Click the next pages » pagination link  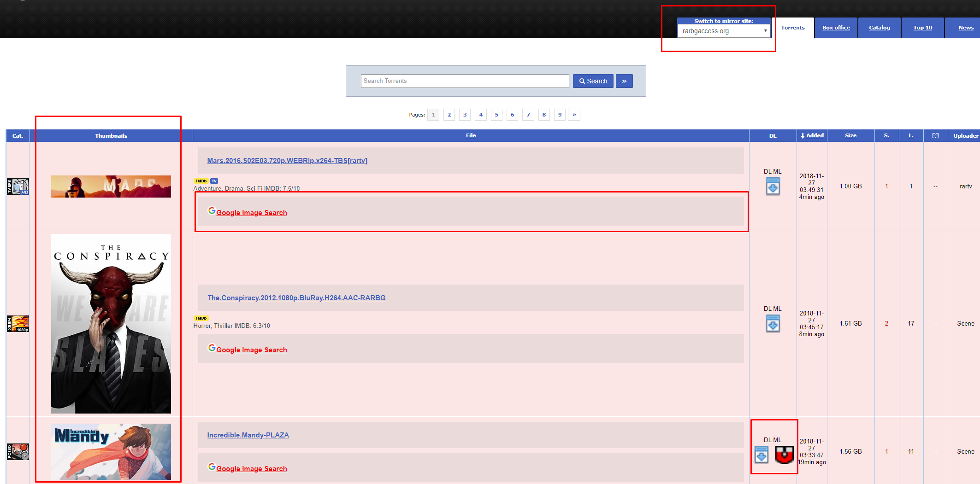[x=574, y=115]
